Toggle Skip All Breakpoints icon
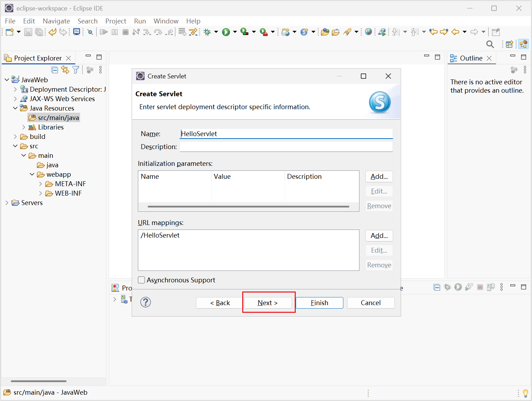The width and height of the screenshot is (532, 401). pyautogui.click(x=90, y=32)
